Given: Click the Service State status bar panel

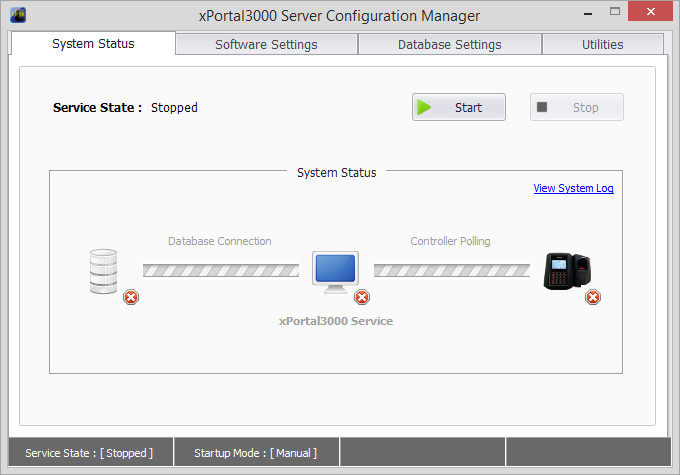Looking at the screenshot, I should [89, 453].
